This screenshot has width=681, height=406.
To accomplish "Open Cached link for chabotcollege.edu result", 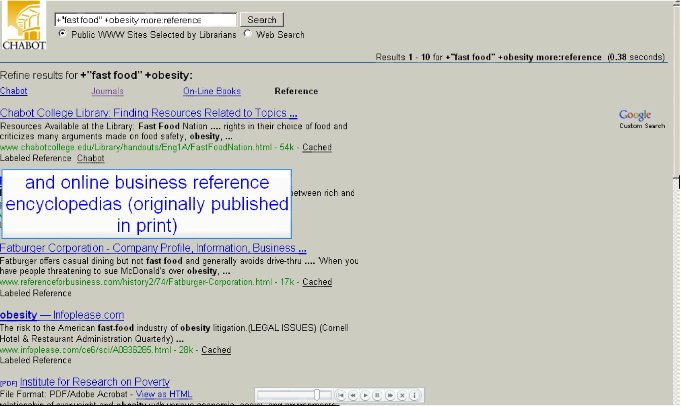I will pos(317,147).
